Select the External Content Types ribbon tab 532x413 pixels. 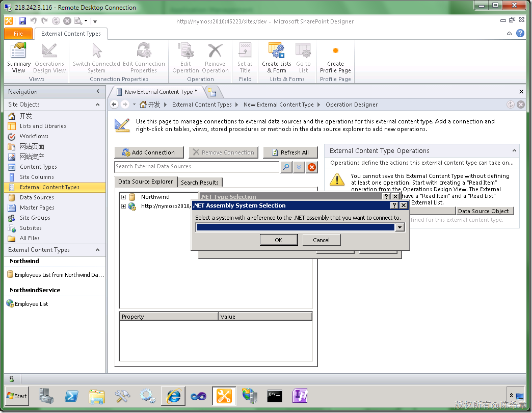pyautogui.click(x=71, y=34)
